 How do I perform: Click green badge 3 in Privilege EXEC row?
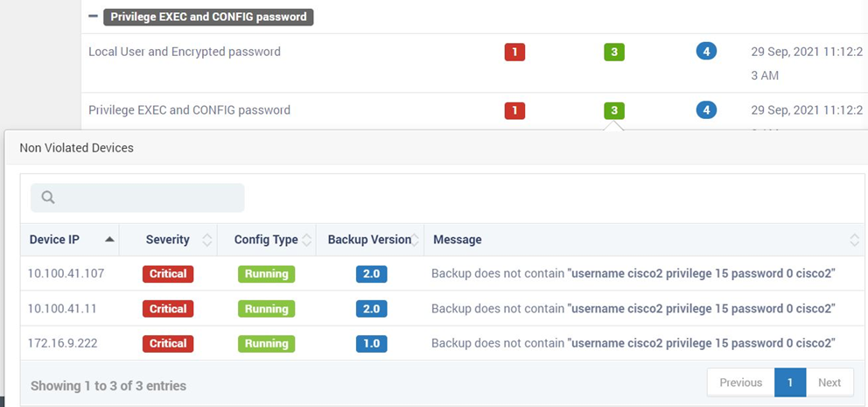click(614, 110)
